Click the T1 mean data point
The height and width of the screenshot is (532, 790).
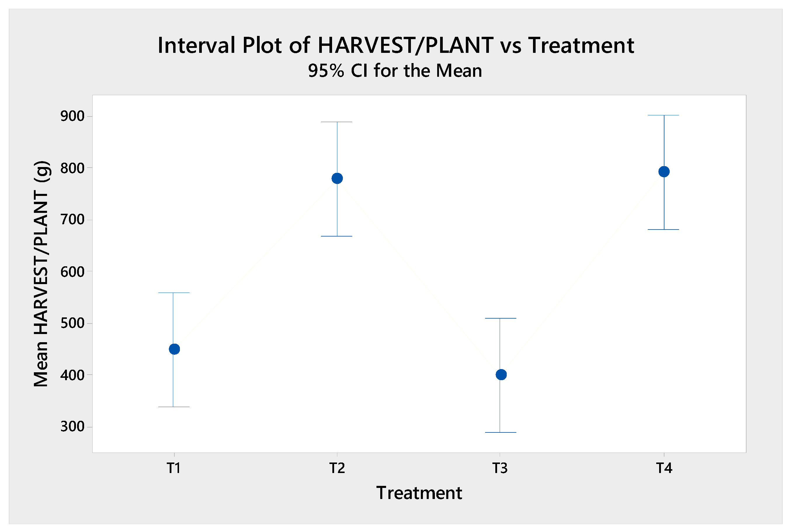pos(174,349)
